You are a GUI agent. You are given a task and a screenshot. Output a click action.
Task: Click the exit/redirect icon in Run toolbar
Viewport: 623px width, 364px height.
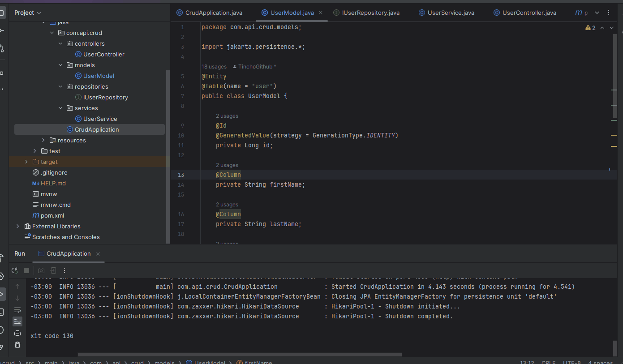pyautogui.click(x=53, y=270)
